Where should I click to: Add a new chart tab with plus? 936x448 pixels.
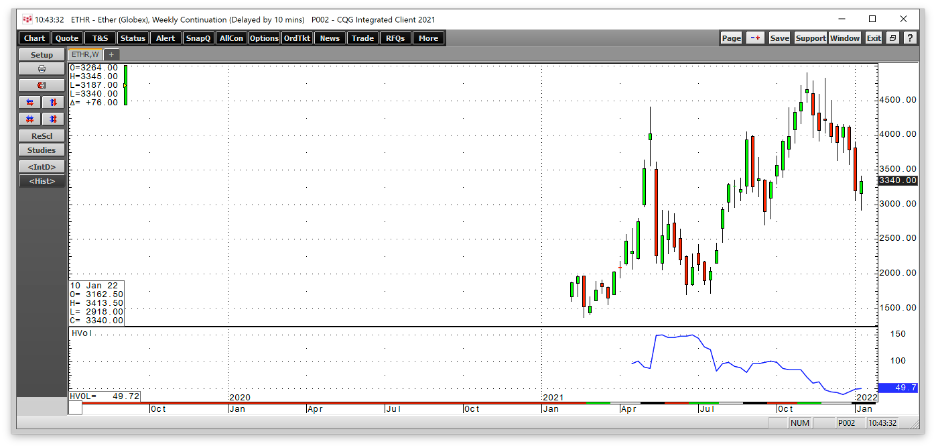point(111,54)
